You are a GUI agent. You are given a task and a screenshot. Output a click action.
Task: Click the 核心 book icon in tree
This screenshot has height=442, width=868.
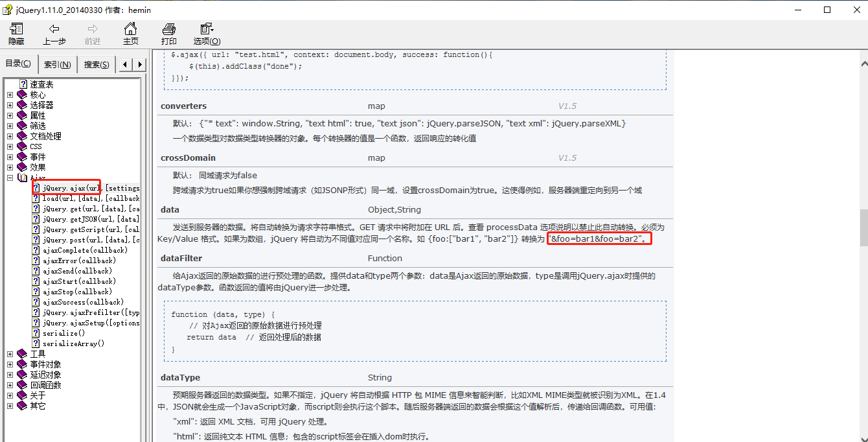pyautogui.click(x=23, y=95)
